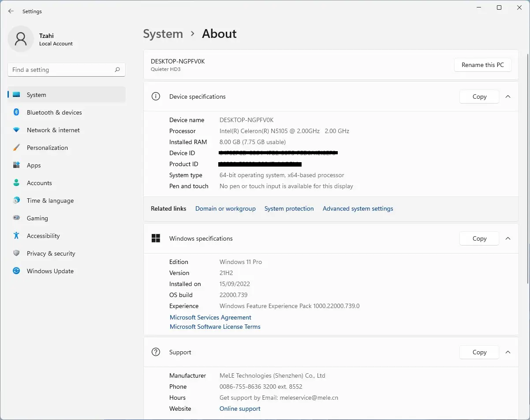Click the user avatar icon for Tzahi
The height and width of the screenshot is (420, 530).
click(21, 39)
